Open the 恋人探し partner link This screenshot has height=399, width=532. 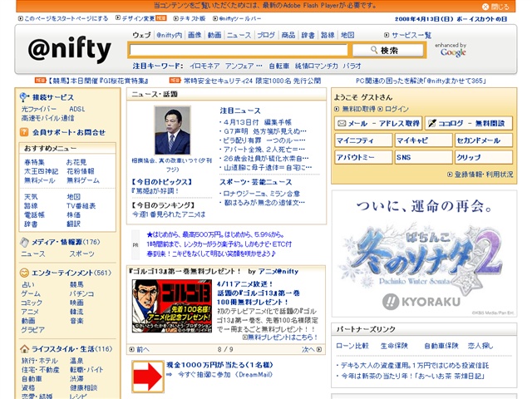(480, 346)
